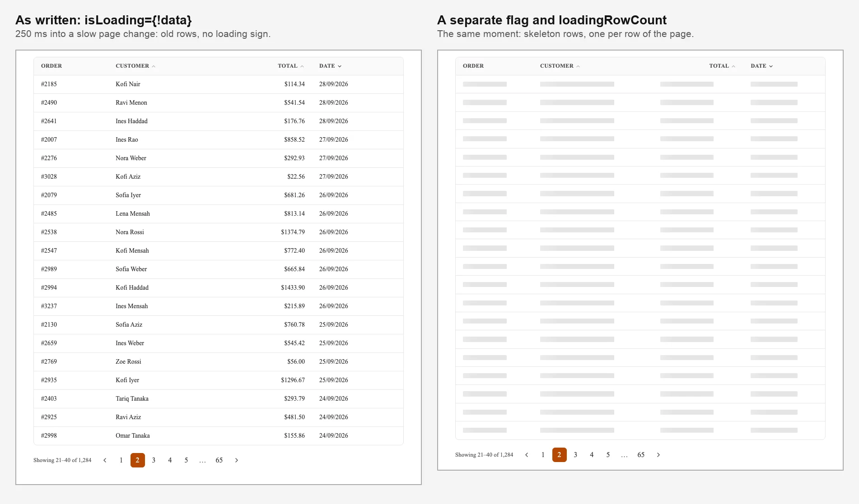Click customer name Ines Haddad

pyautogui.click(x=131, y=121)
